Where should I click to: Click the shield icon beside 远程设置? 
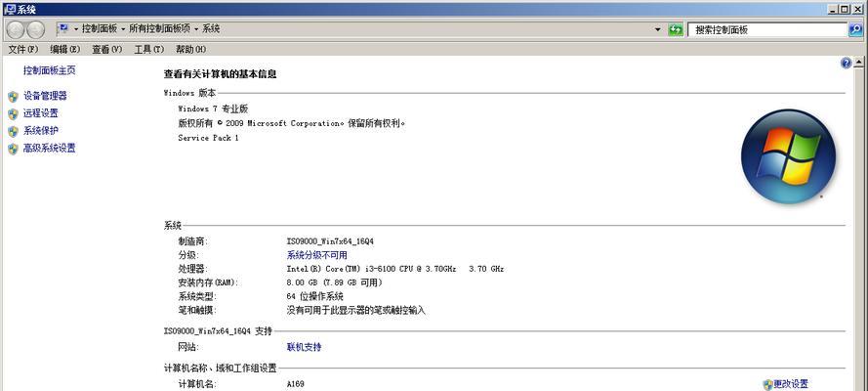point(13,114)
